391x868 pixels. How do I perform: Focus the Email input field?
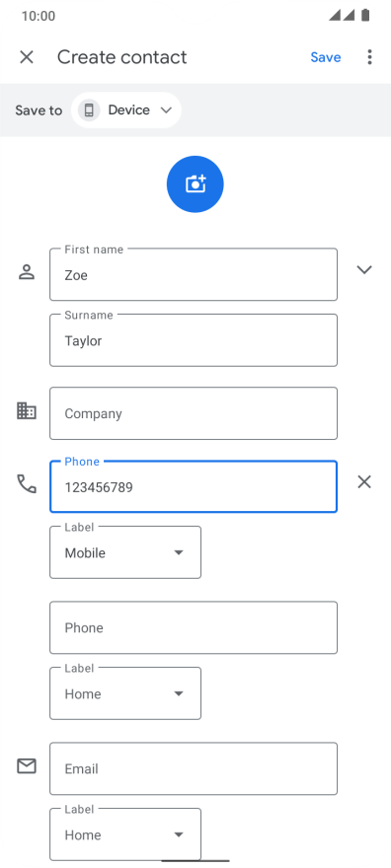coord(194,769)
